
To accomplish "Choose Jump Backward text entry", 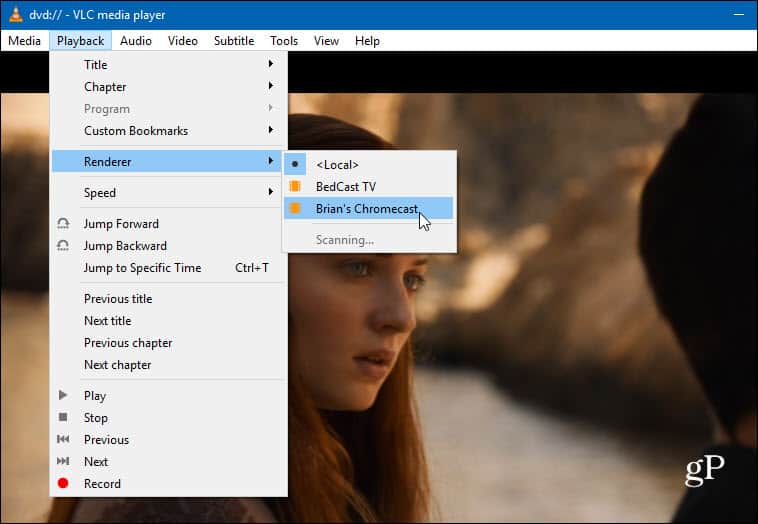I will pos(125,246).
